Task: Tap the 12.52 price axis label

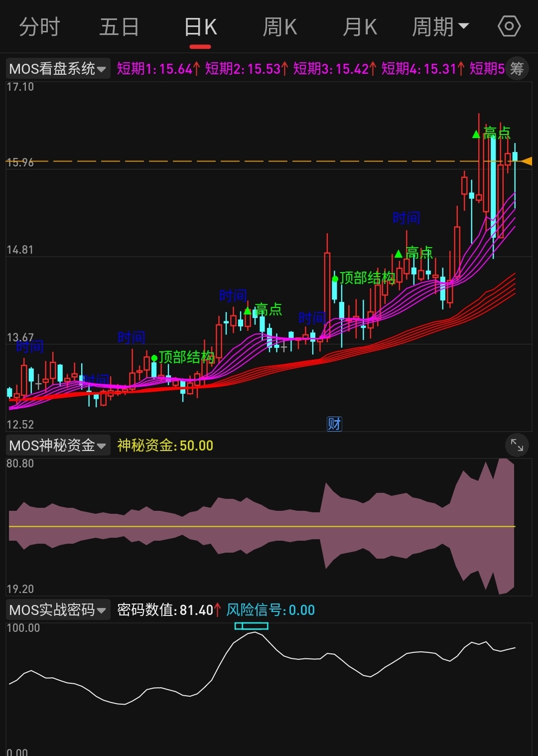Action: [x=20, y=425]
